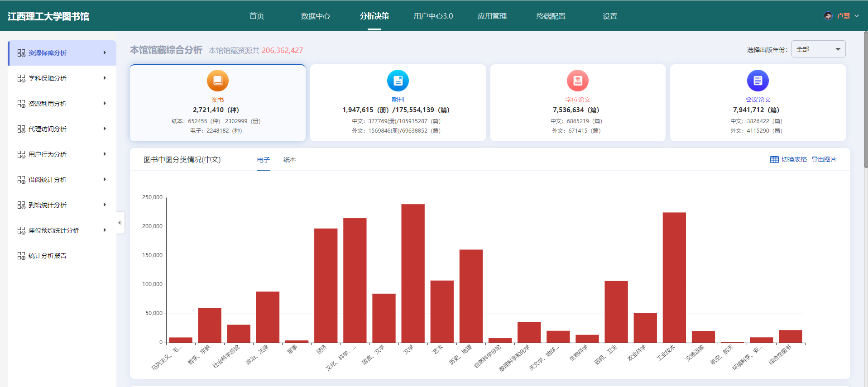868x387 pixels.
Task: Open the 选择出版年份 dropdown
Action: (x=818, y=49)
